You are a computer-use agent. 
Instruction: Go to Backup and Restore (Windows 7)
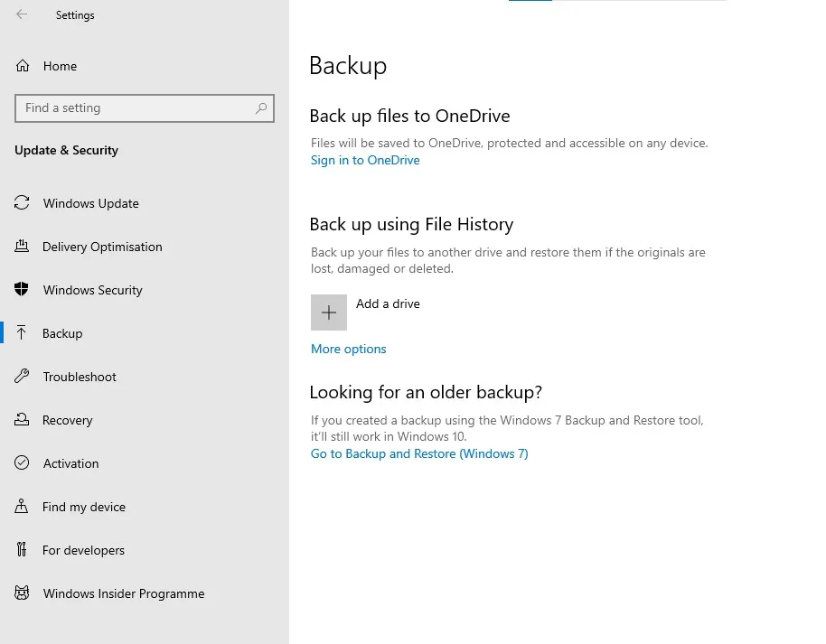tap(419, 453)
